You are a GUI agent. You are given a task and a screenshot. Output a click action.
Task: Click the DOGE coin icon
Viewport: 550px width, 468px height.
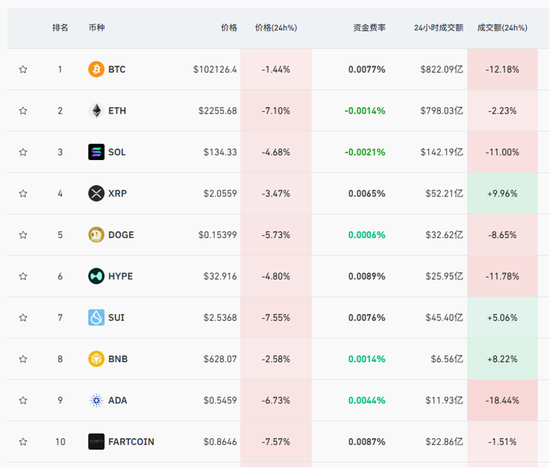coord(96,235)
